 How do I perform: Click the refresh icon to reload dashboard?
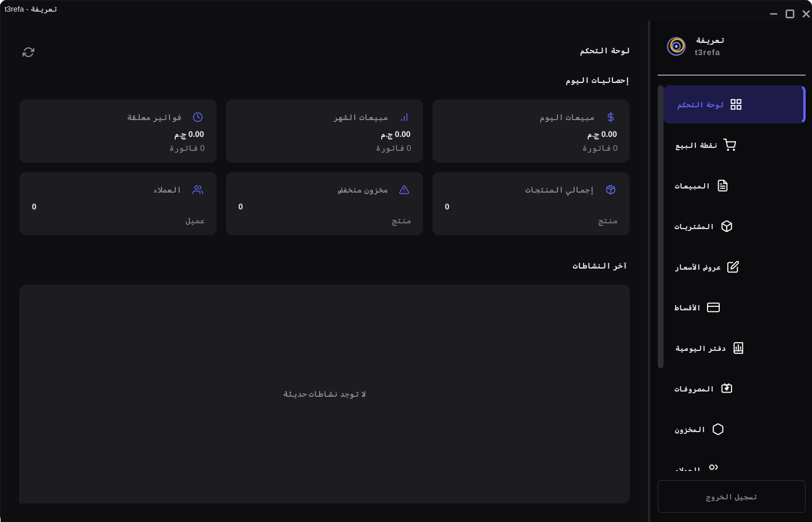tap(28, 52)
